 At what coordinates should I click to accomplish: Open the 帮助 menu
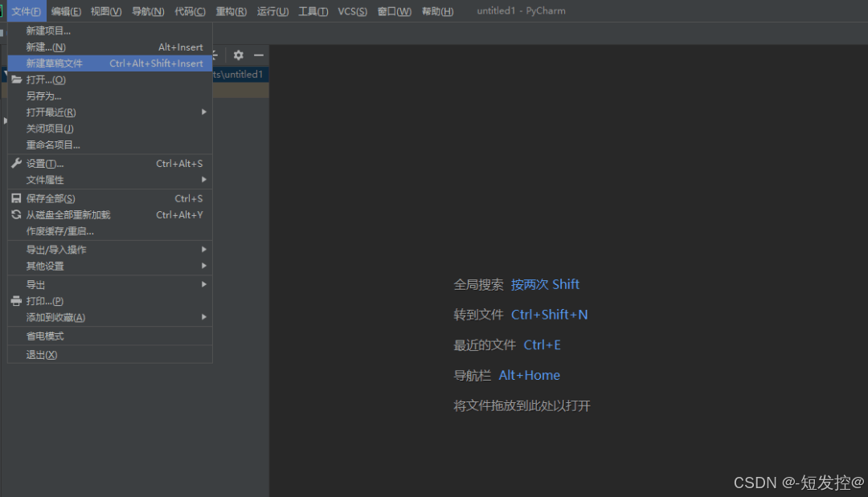(x=437, y=11)
